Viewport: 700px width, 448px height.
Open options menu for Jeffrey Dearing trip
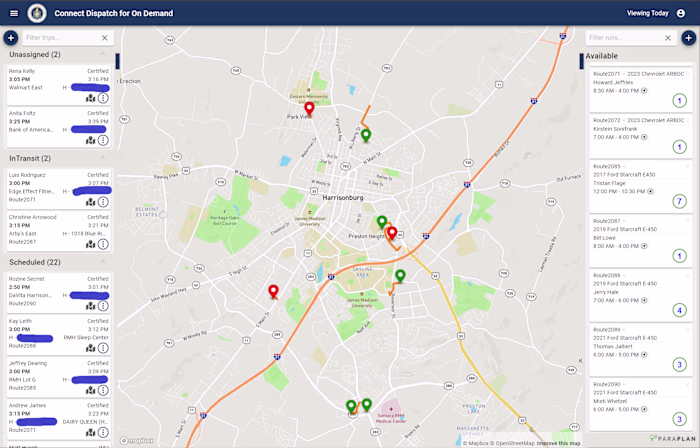(103, 390)
